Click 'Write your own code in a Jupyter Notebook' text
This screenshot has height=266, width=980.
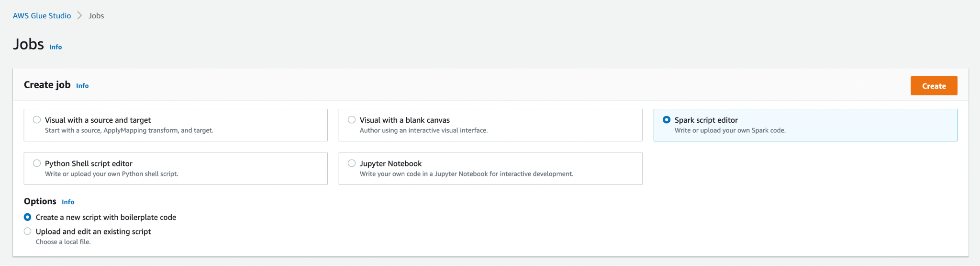click(467, 174)
